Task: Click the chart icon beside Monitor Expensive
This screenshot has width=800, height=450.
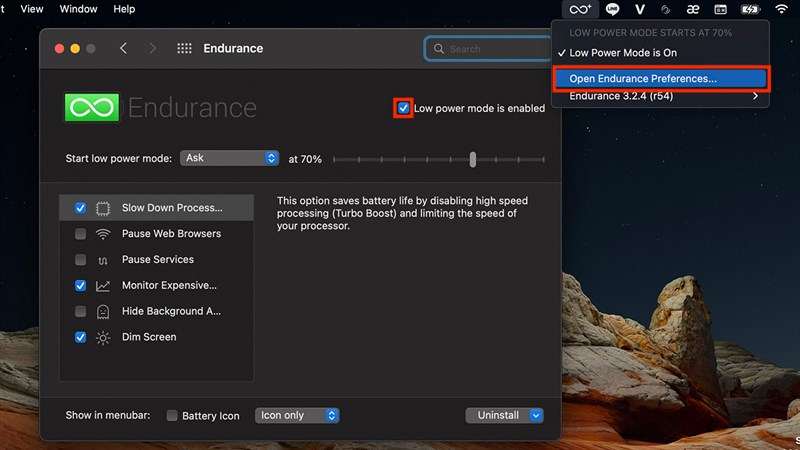Action: [103, 286]
